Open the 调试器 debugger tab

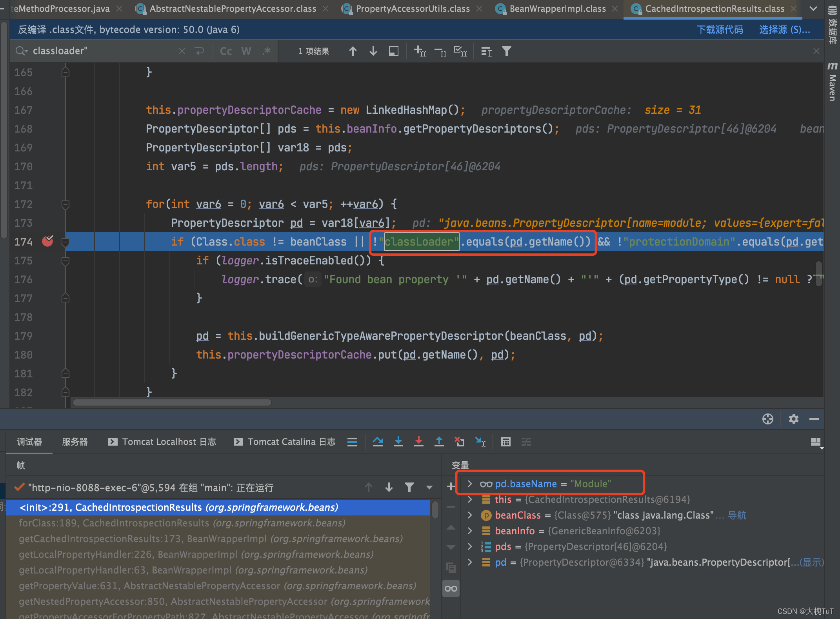(x=29, y=442)
